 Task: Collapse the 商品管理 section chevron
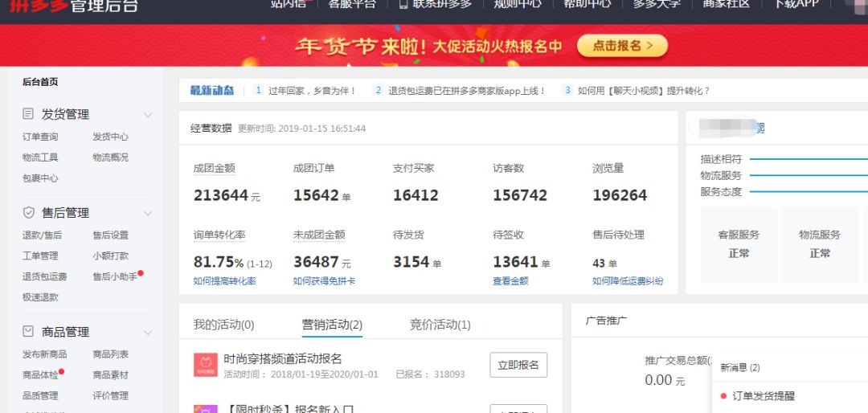(x=148, y=333)
